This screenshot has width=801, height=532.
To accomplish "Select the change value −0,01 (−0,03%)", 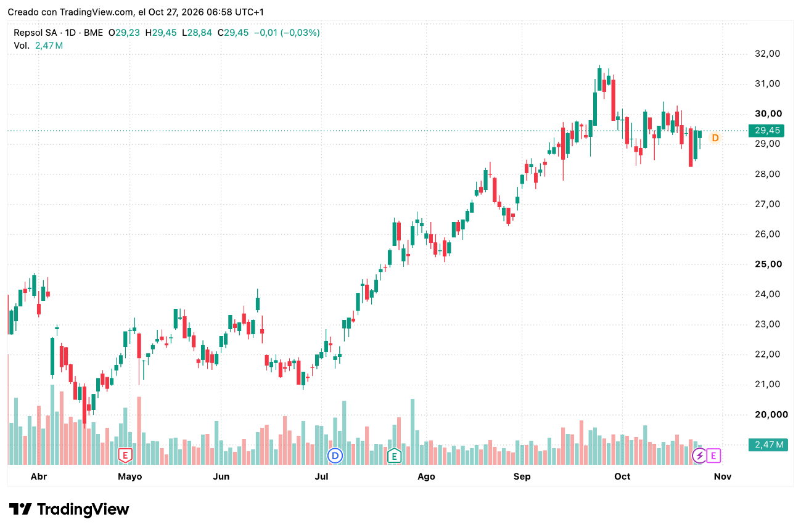I will pos(287,33).
